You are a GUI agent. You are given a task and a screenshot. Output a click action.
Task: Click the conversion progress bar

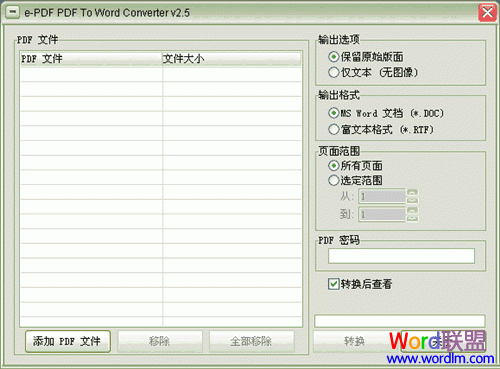point(400,321)
